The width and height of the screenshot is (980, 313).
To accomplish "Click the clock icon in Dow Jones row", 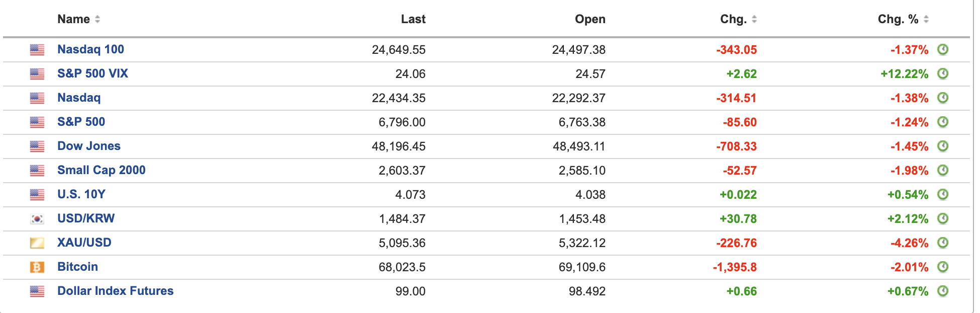I will click(x=943, y=146).
